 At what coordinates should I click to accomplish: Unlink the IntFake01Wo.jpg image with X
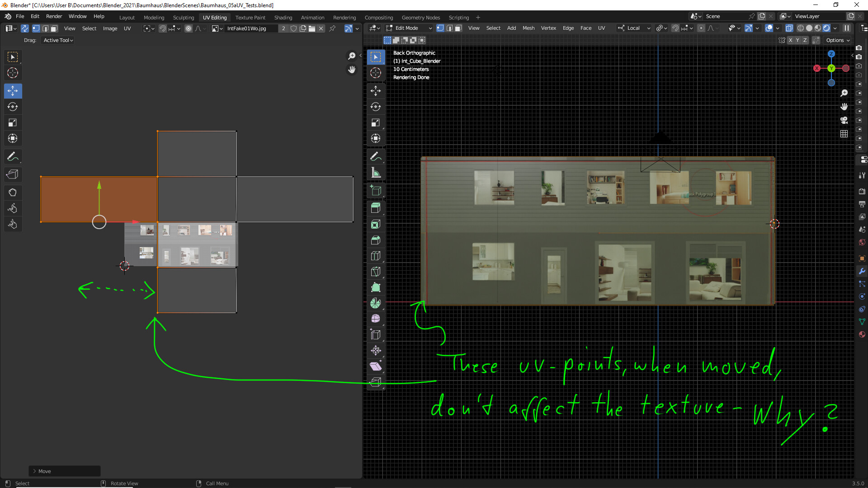(x=321, y=28)
